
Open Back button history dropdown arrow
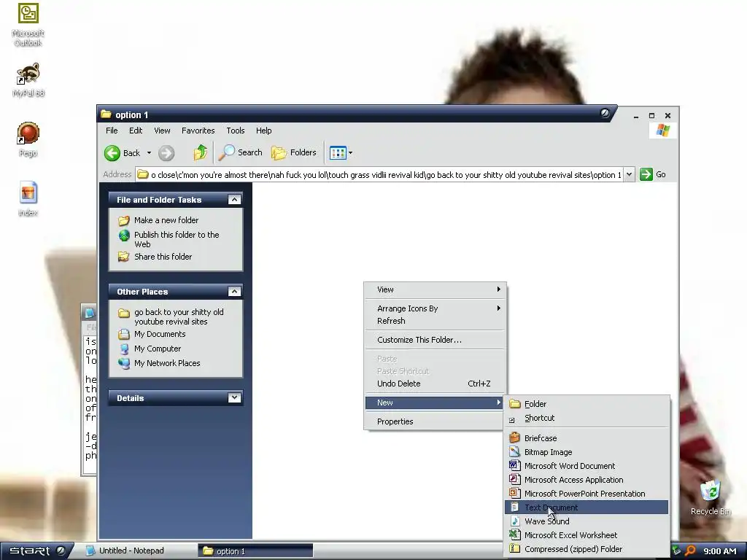pyautogui.click(x=149, y=153)
